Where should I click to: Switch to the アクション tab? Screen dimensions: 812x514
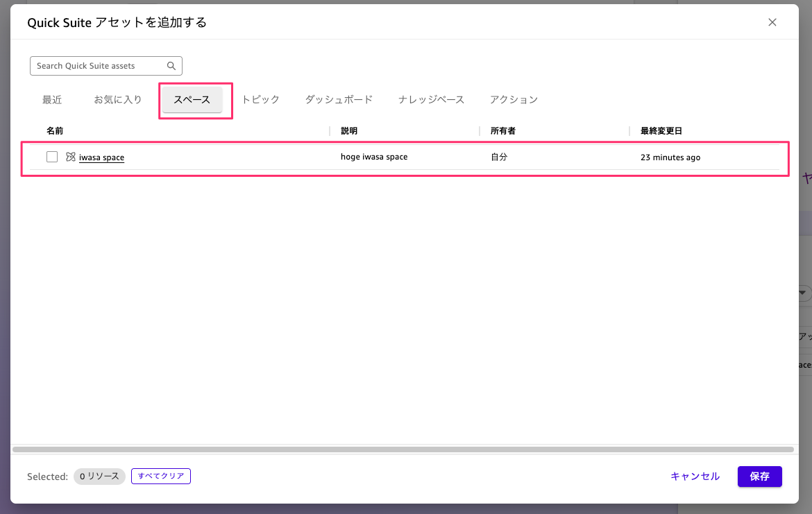point(514,100)
